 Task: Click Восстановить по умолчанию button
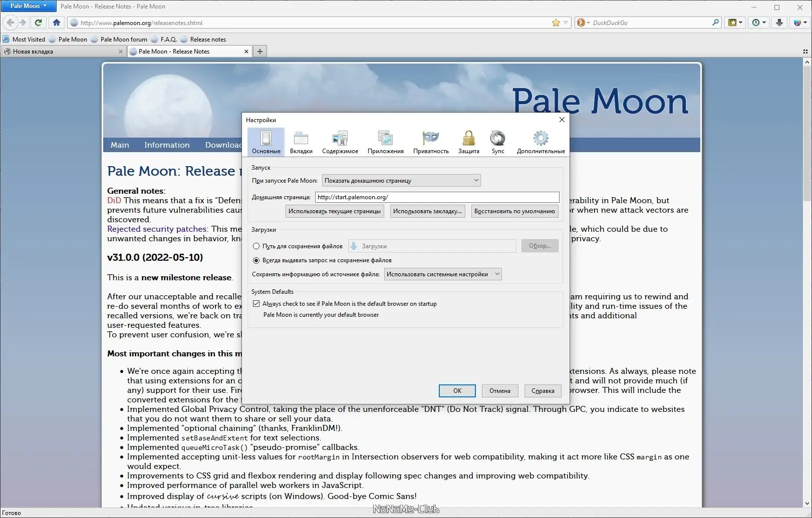click(514, 211)
